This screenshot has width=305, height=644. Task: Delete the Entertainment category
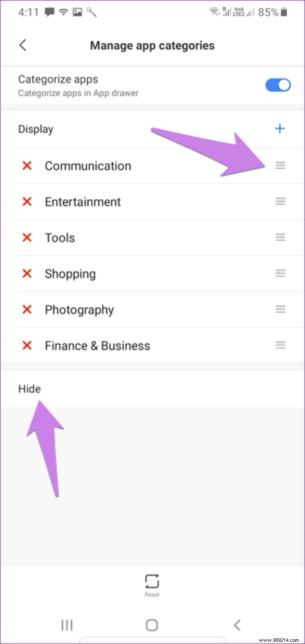pyautogui.click(x=27, y=202)
